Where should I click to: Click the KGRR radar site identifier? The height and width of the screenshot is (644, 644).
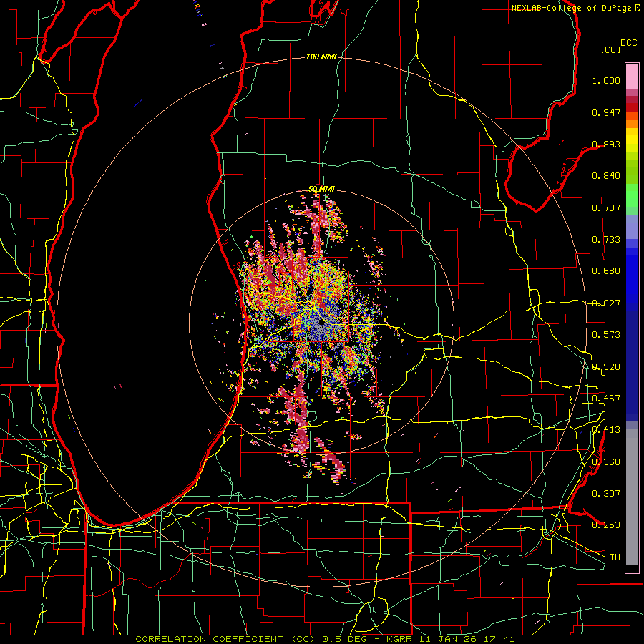click(399, 639)
